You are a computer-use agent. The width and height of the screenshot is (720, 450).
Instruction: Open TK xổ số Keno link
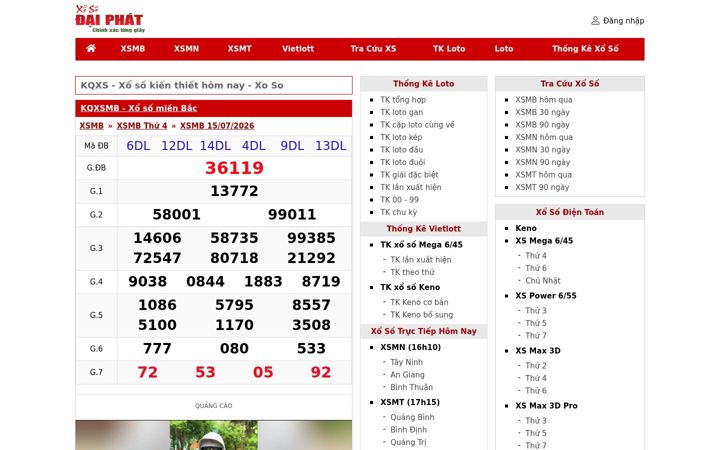point(410,287)
